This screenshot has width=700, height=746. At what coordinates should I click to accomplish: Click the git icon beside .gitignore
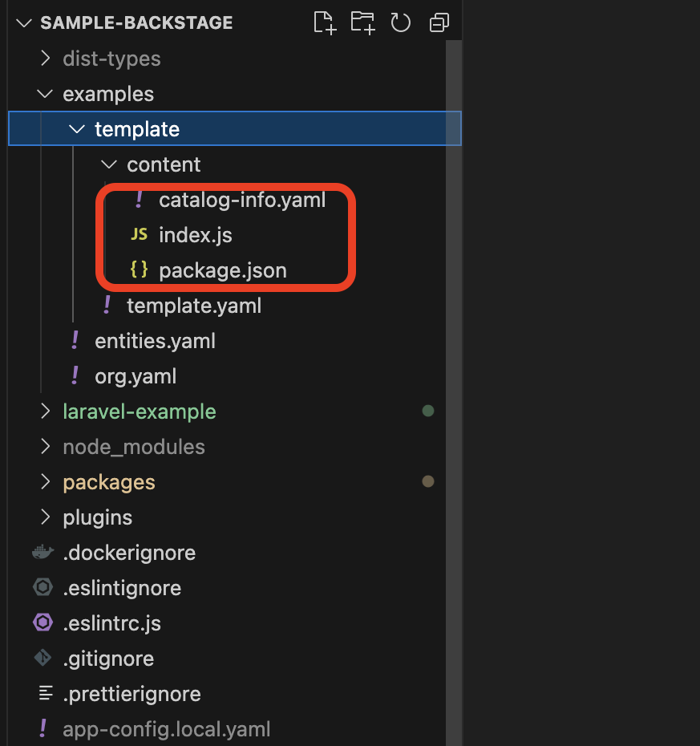point(42,659)
